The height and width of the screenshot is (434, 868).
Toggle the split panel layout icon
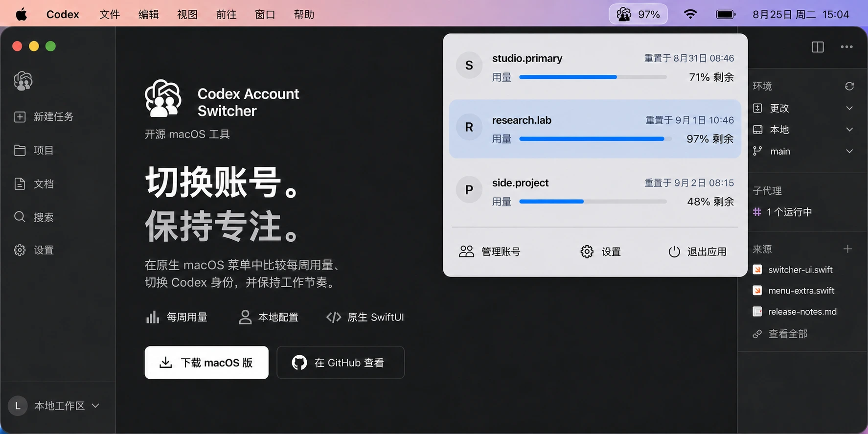[818, 47]
